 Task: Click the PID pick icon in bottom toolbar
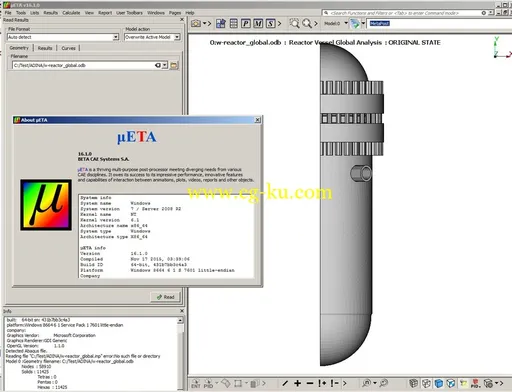tap(208, 383)
